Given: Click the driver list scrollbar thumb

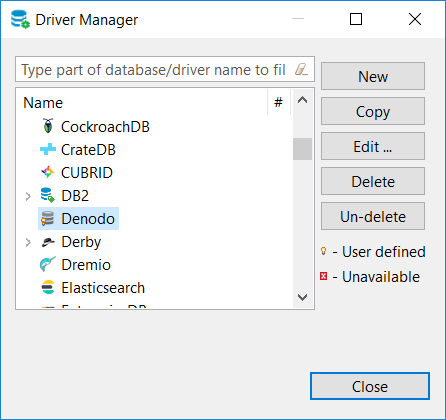Looking at the screenshot, I should click(302, 149).
